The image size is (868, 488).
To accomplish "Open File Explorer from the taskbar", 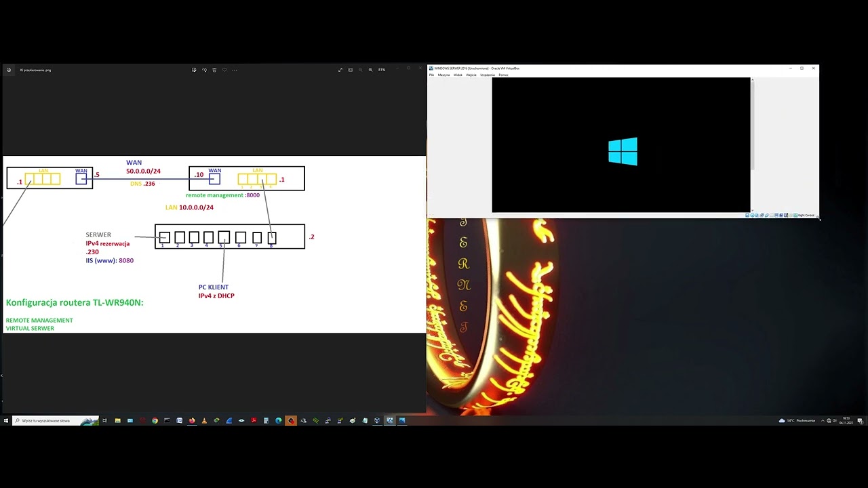I will coord(117,420).
